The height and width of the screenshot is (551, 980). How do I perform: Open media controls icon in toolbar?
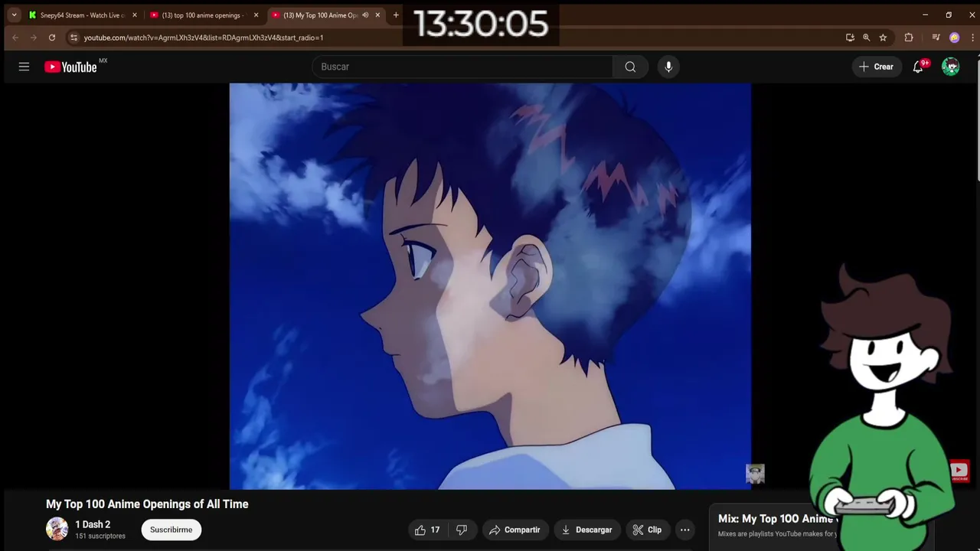(x=936, y=37)
